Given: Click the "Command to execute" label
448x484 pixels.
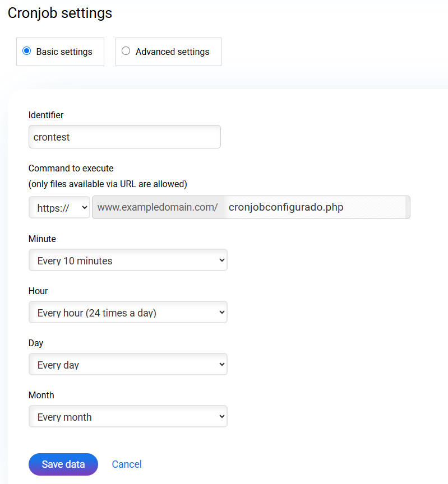Looking at the screenshot, I should pos(71,168).
